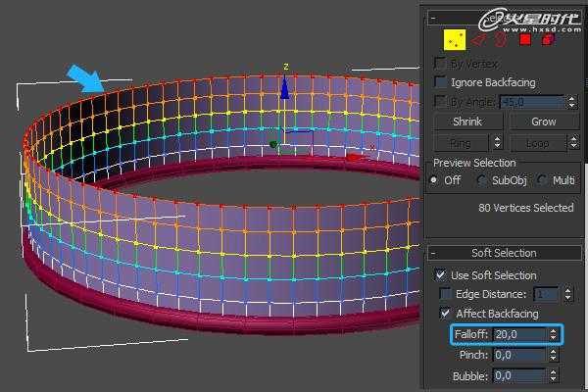
Task: Switch to Border sub-object level icon
Action: pyautogui.click(x=502, y=40)
